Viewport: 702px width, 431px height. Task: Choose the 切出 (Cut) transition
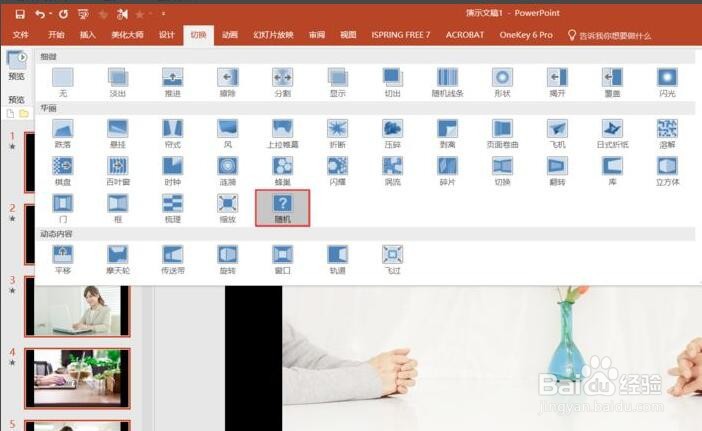coord(393,83)
